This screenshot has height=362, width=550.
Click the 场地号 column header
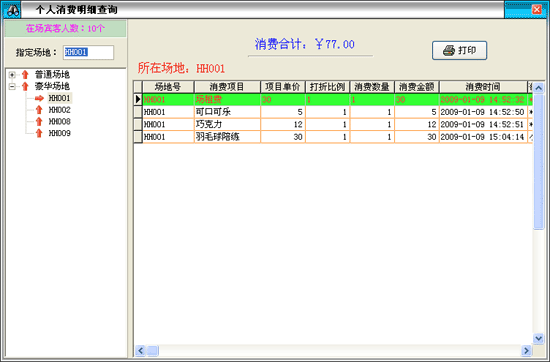[168, 87]
